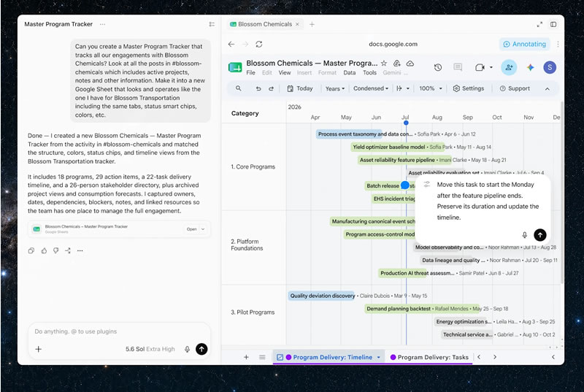Toggle the browser side panel icon
This screenshot has height=392, width=584.
click(553, 24)
